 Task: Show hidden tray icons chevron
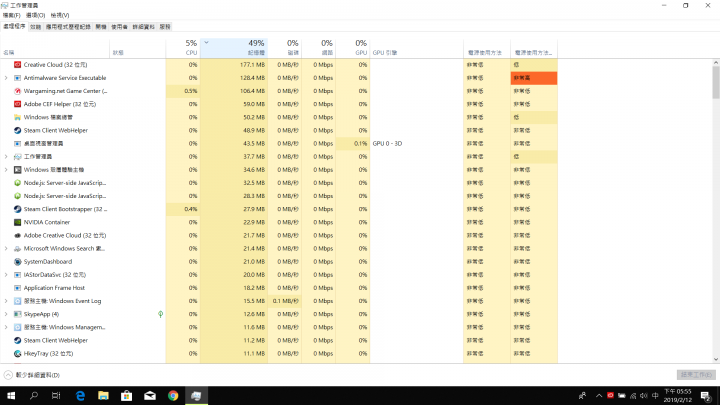coord(599,395)
